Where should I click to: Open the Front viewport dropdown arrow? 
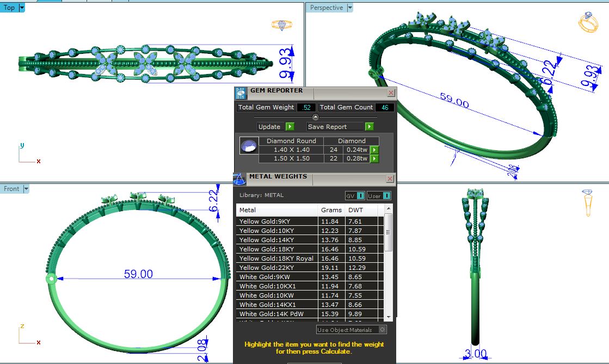coord(26,189)
